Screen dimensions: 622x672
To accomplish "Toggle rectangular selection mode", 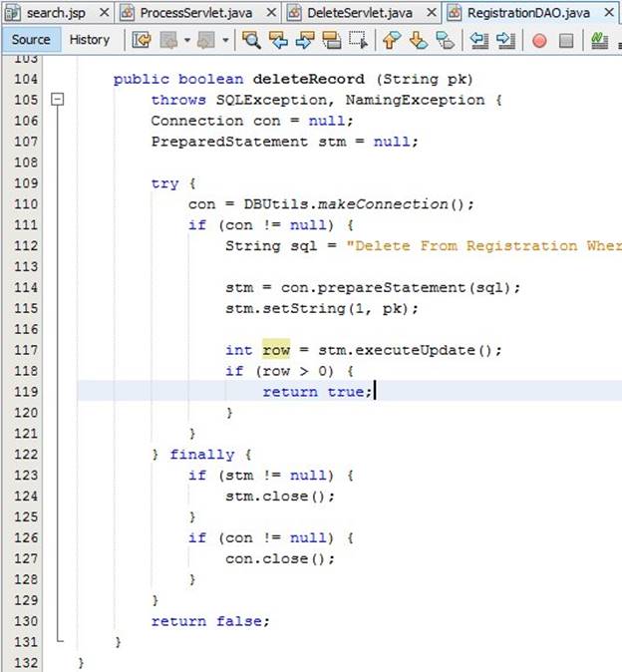I will [x=358, y=40].
